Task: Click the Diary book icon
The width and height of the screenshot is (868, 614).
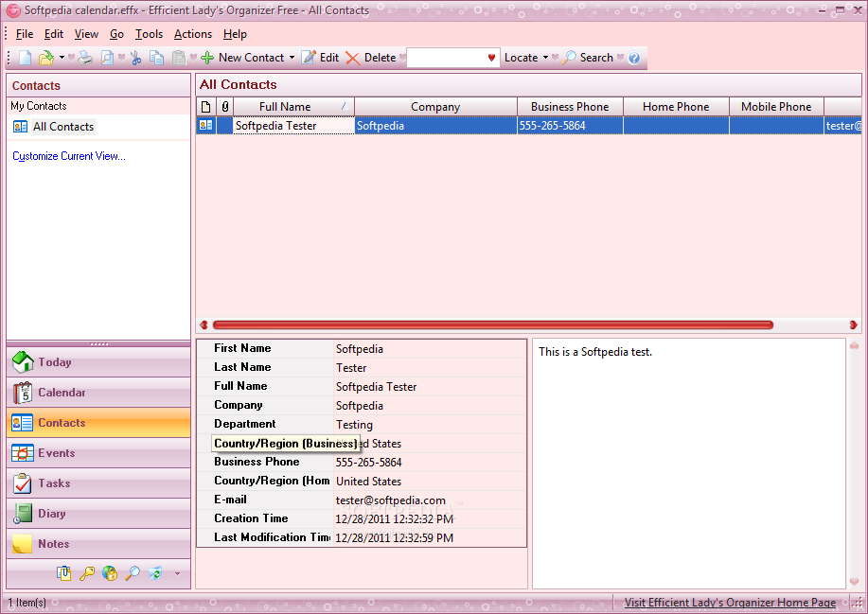Action: point(23,514)
